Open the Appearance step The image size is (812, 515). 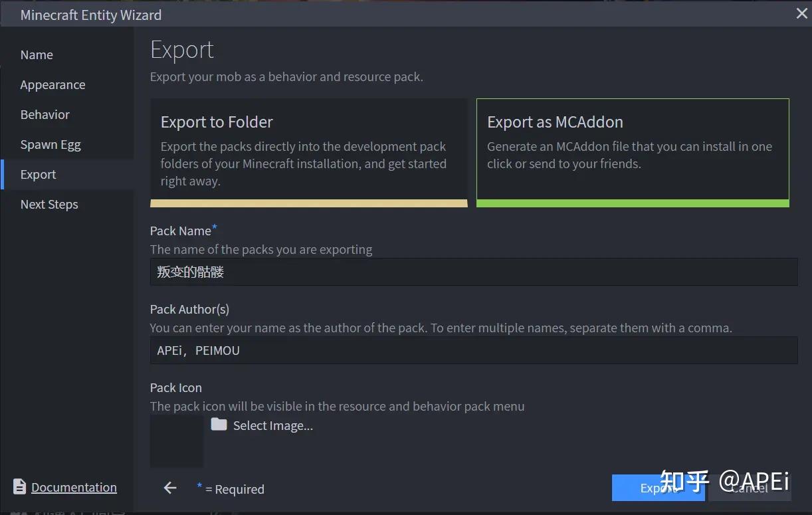pyautogui.click(x=67, y=85)
